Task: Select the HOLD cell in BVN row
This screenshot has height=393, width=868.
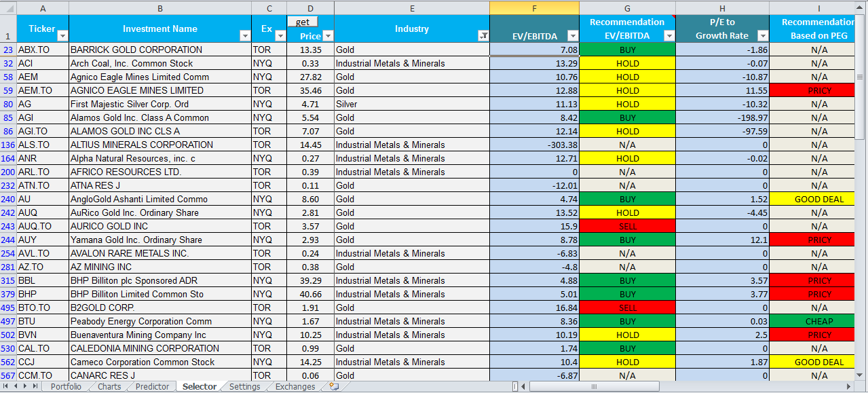Action: [627, 335]
